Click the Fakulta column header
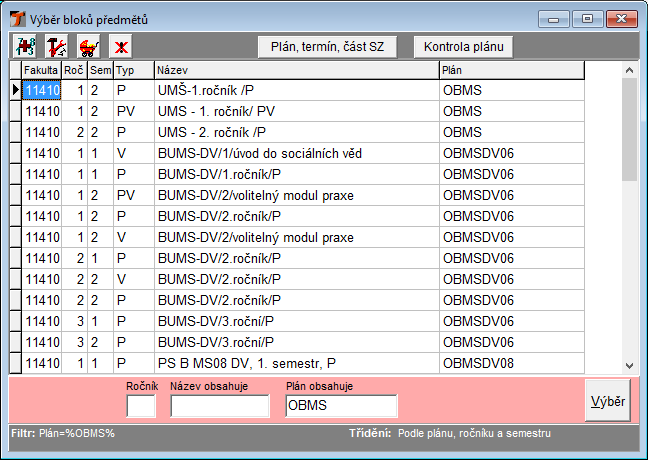Screen dimensions: 648x460 point(41,70)
